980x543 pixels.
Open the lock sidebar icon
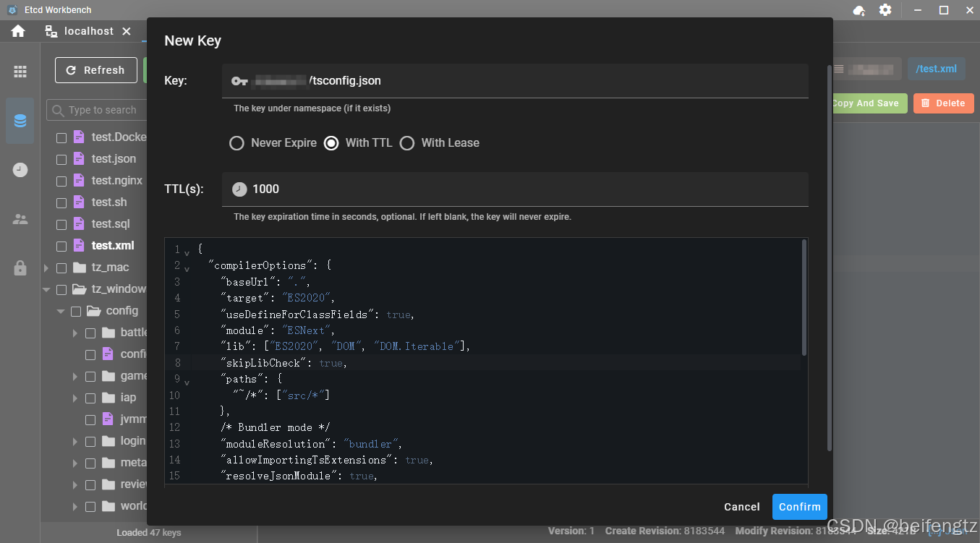coord(20,268)
